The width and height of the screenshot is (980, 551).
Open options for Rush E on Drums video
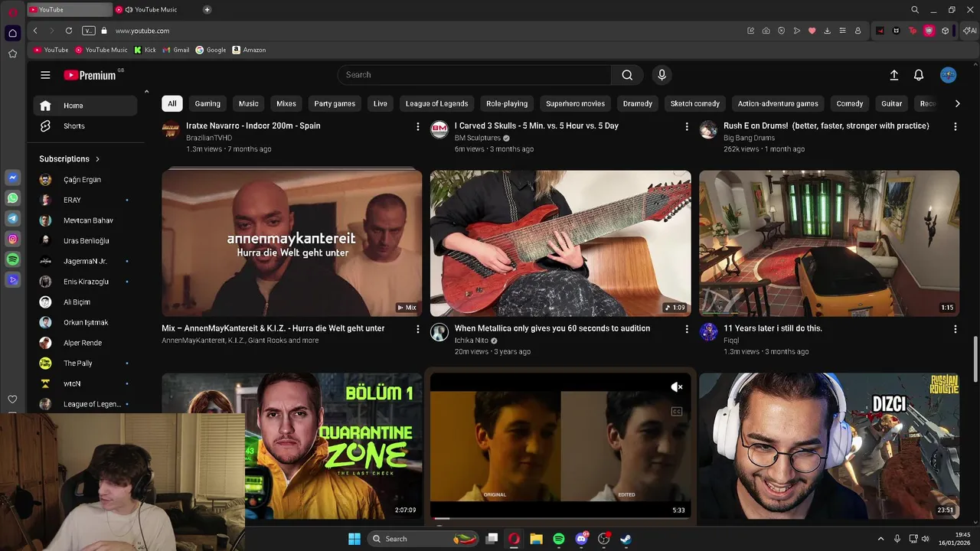(x=955, y=126)
